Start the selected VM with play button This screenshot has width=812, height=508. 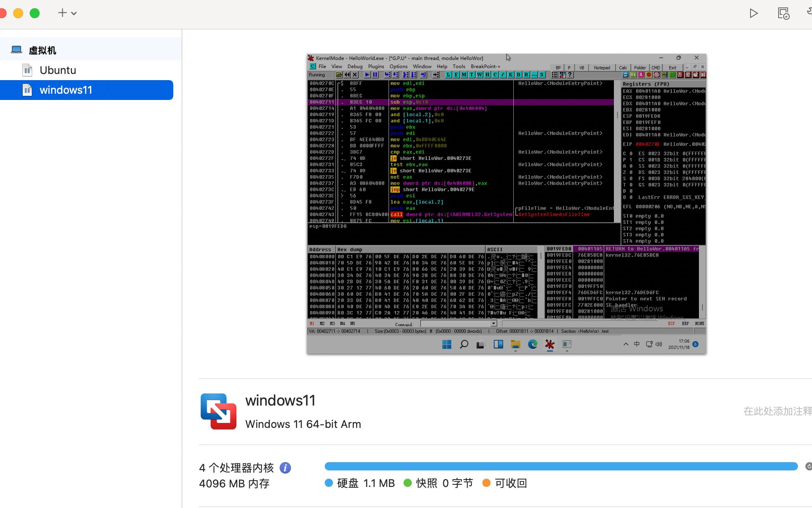pos(753,13)
